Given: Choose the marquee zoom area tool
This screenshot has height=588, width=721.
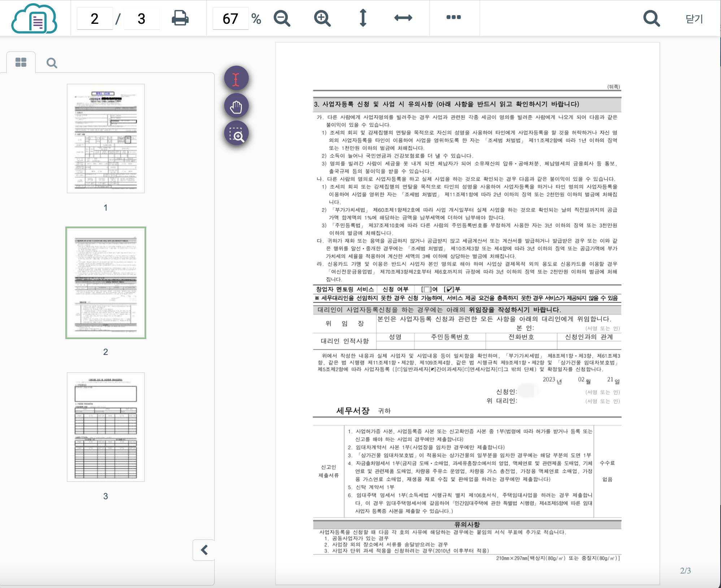Looking at the screenshot, I should (x=236, y=134).
